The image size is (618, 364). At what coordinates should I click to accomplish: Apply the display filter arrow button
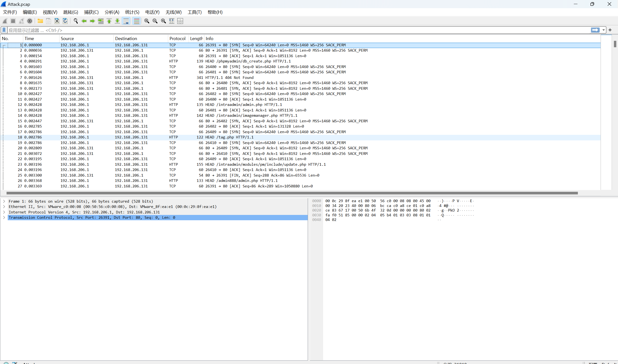pyautogui.click(x=595, y=30)
